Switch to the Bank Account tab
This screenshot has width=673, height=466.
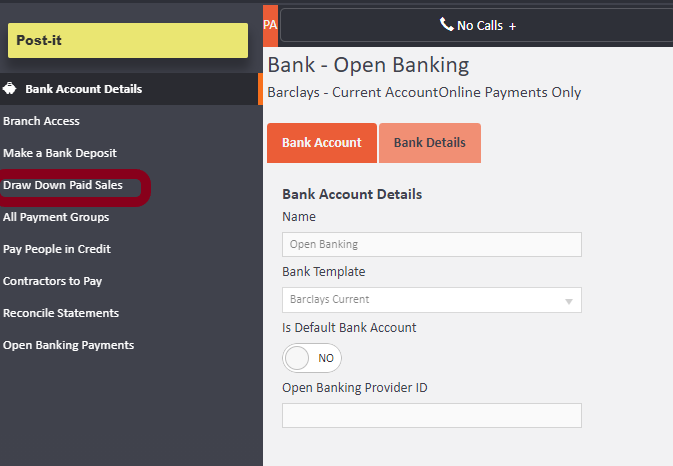[321, 143]
